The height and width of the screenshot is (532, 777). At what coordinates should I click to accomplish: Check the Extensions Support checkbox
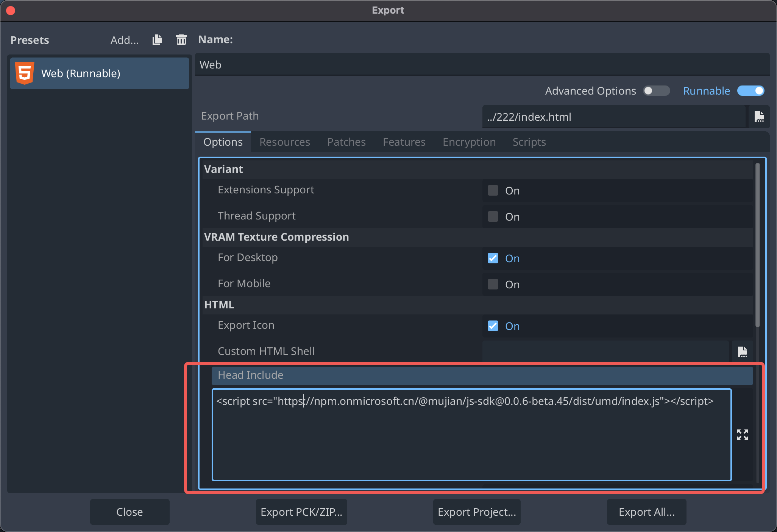[x=493, y=190]
